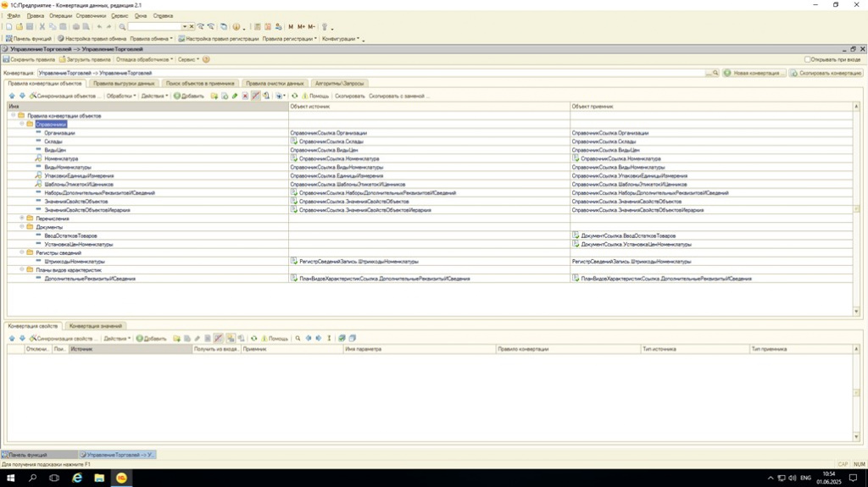Open the Файл menu
The height and width of the screenshot is (487, 868).
[x=14, y=16]
